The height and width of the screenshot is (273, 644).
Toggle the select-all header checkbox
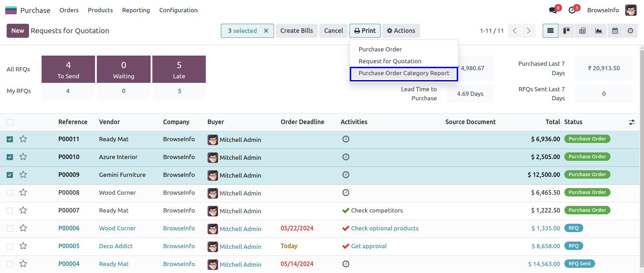[x=10, y=122]
